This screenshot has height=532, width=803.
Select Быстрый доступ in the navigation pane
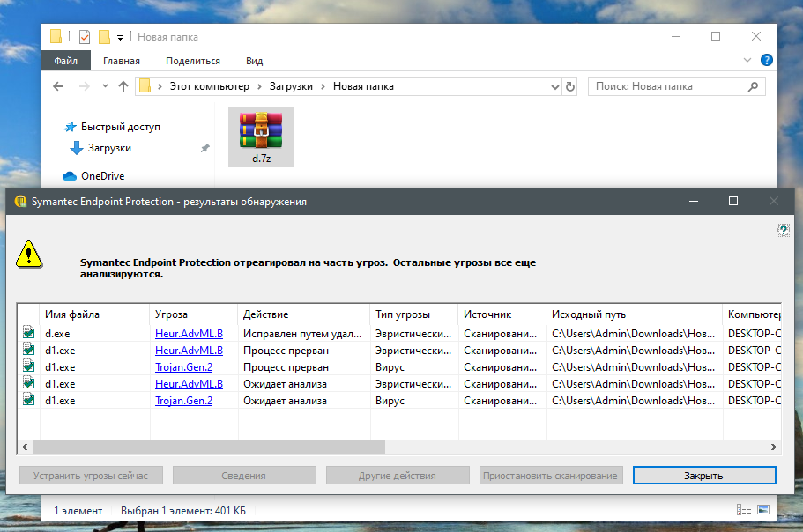(x=121, y=127)
